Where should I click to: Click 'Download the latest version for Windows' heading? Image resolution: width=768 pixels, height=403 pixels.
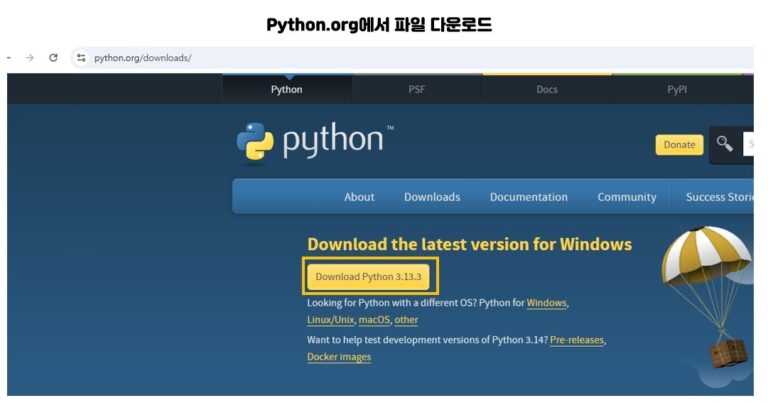click(x=469, y=244)
